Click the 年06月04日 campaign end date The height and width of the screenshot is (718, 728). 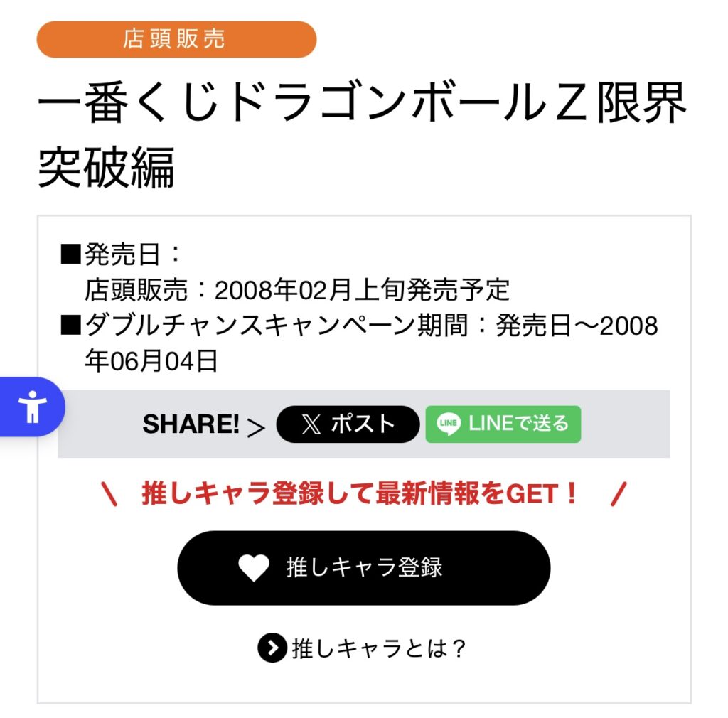coord(151,362)
